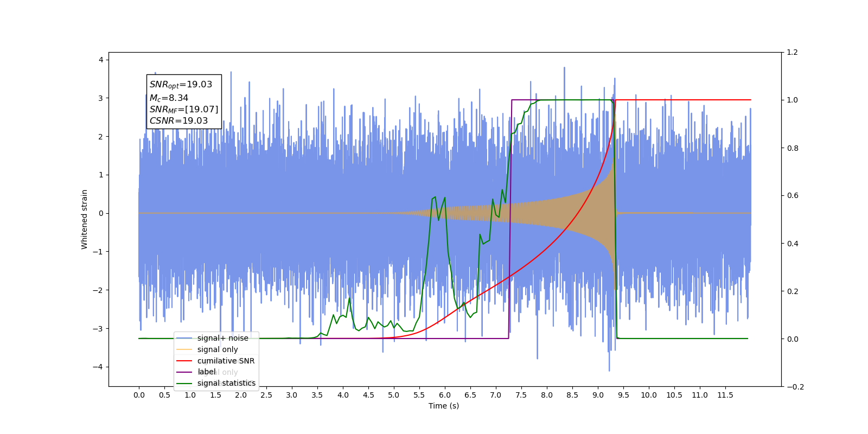
Task: Click the x-axis tick label 0.5
Action: tap(164, 395)
